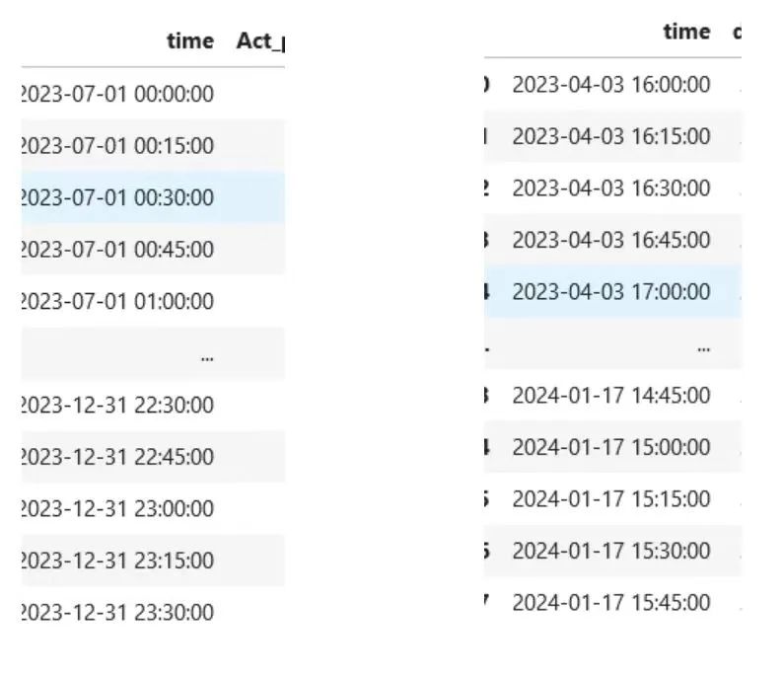Select the 2023-12-31 22:30:00 row
Image resolution: width=784 pixels, height=674 pixels.
[153, 405]
